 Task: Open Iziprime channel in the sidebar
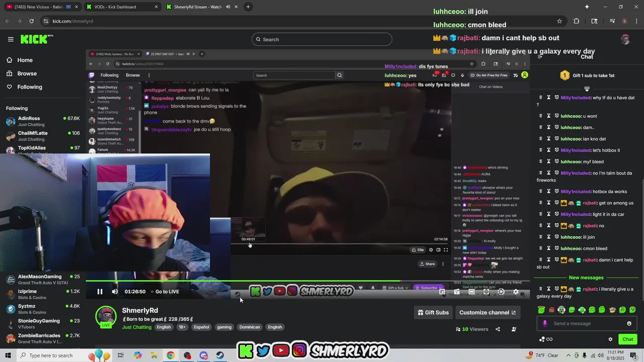pyautogui.click(x=43, y=294)
